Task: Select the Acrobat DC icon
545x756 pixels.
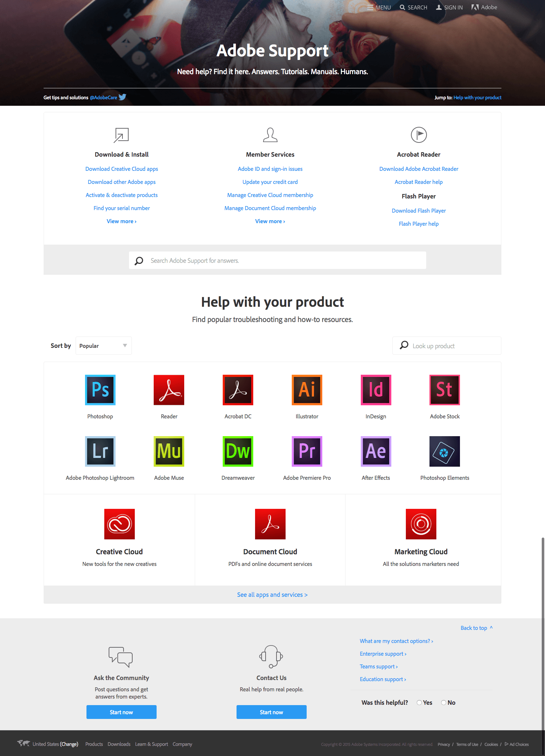Action: [x=238, y=390]
